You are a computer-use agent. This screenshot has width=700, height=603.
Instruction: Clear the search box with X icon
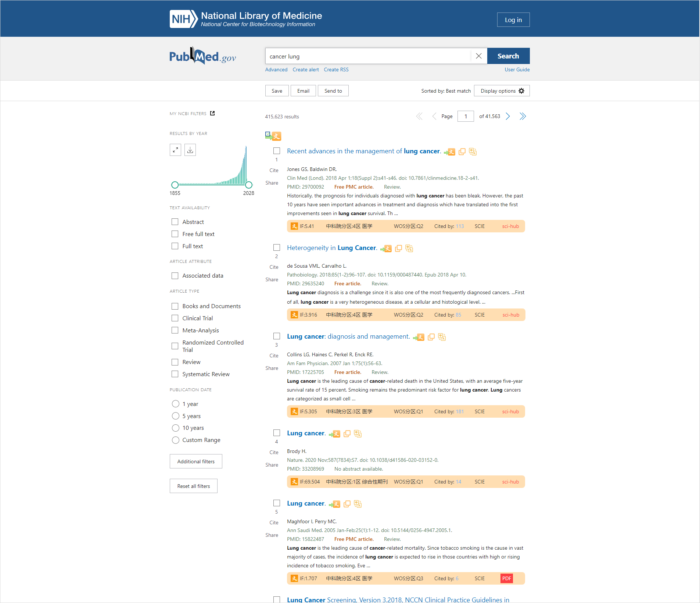478,56
